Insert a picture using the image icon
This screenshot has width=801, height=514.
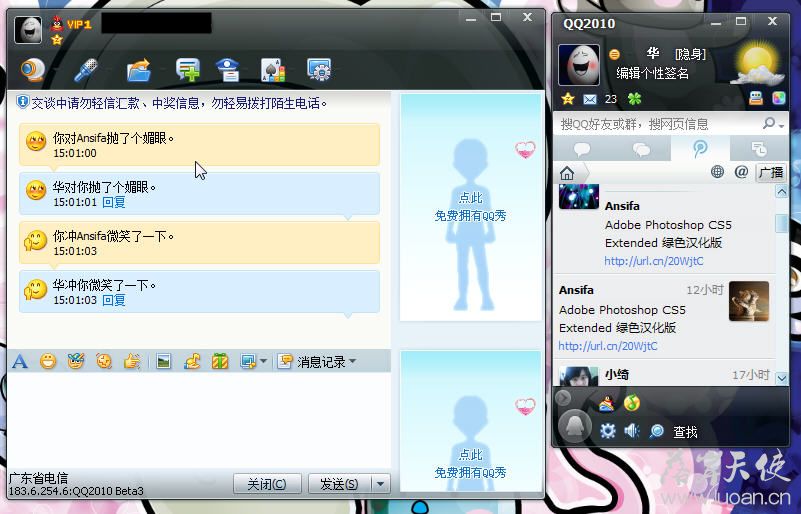pyautogui.click(x=163, y=362)
